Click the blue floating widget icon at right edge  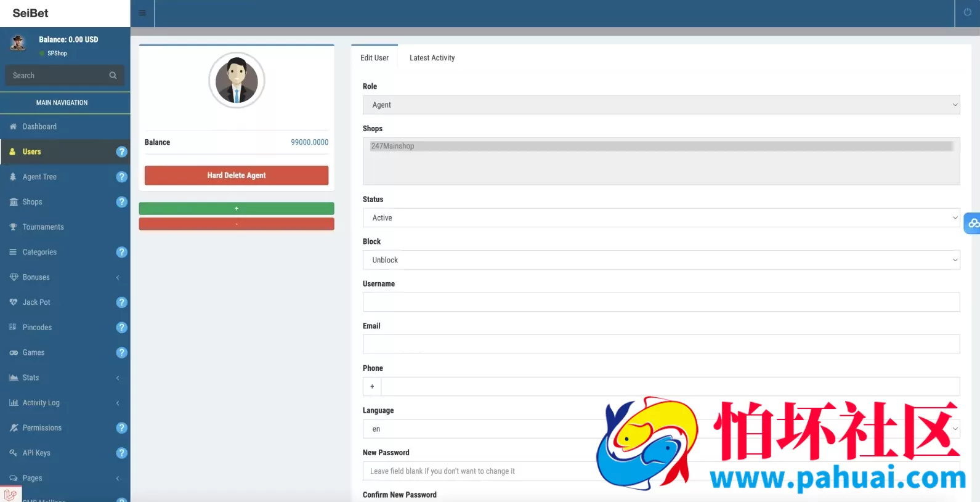tap(973, 223)
